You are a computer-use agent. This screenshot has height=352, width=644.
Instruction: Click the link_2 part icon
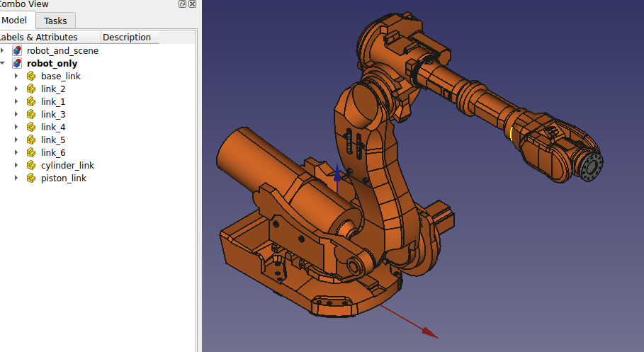pyautogui.click(x=30, y=89)
